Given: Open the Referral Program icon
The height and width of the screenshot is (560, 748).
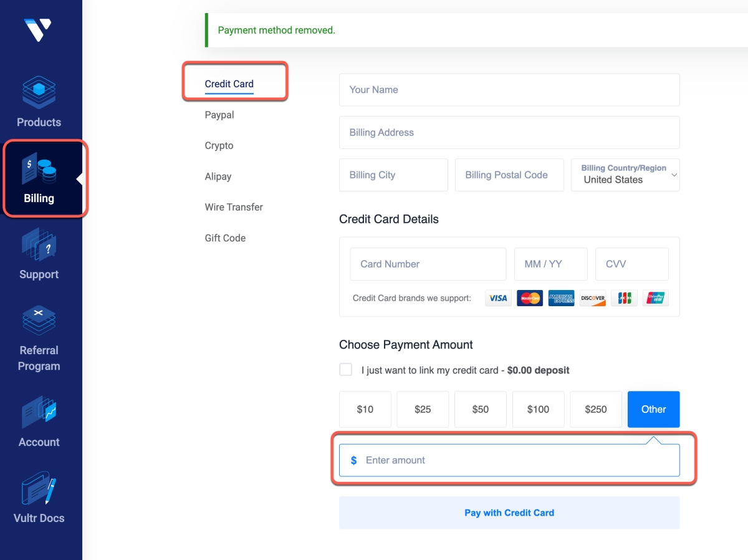Looking at the screenshot, I should 39,321.
